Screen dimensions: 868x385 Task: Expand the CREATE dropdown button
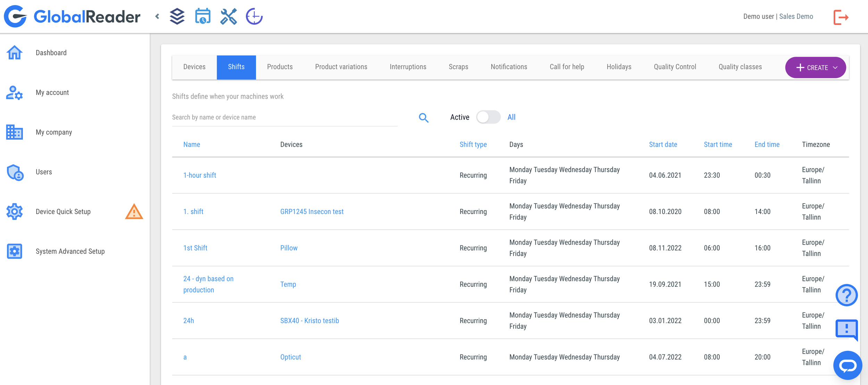tap(815, 67)
